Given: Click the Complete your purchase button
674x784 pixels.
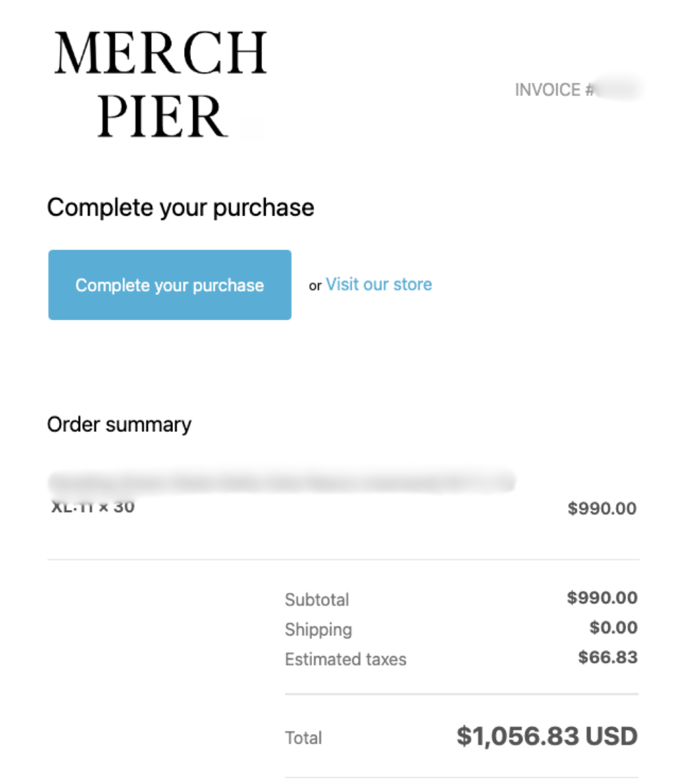Looking at the screenshot, I should [170, 285].
